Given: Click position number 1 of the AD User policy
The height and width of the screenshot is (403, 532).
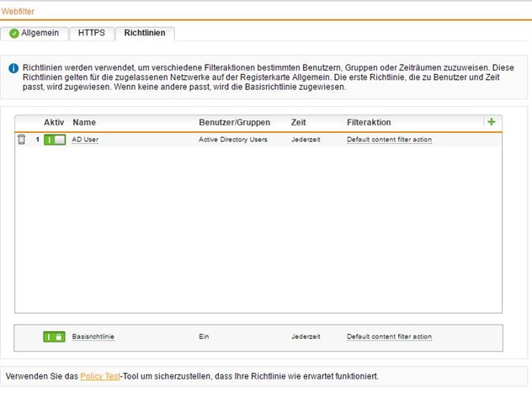Looking at the screenshot, I should point(37,140).
